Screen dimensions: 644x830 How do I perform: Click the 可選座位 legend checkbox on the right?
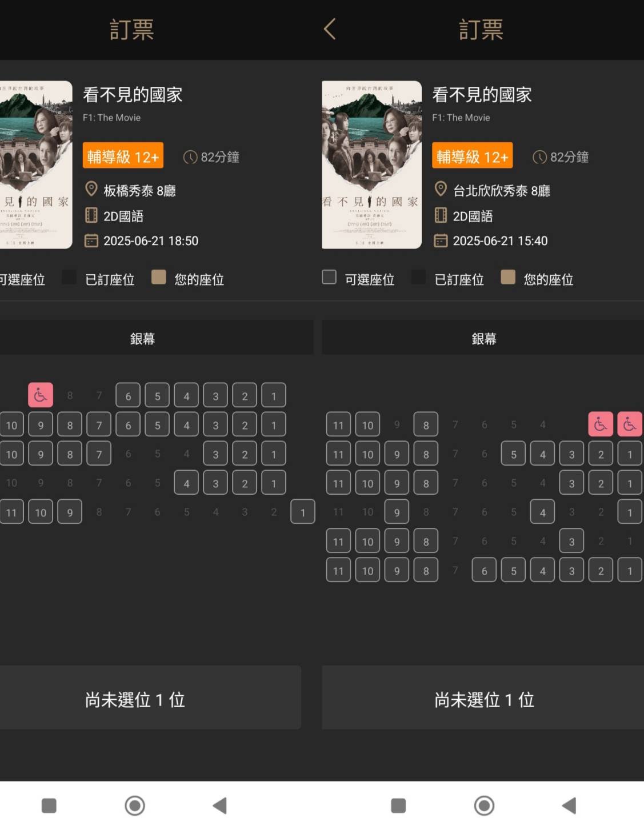pyautogui.click(x=329, y=277)
